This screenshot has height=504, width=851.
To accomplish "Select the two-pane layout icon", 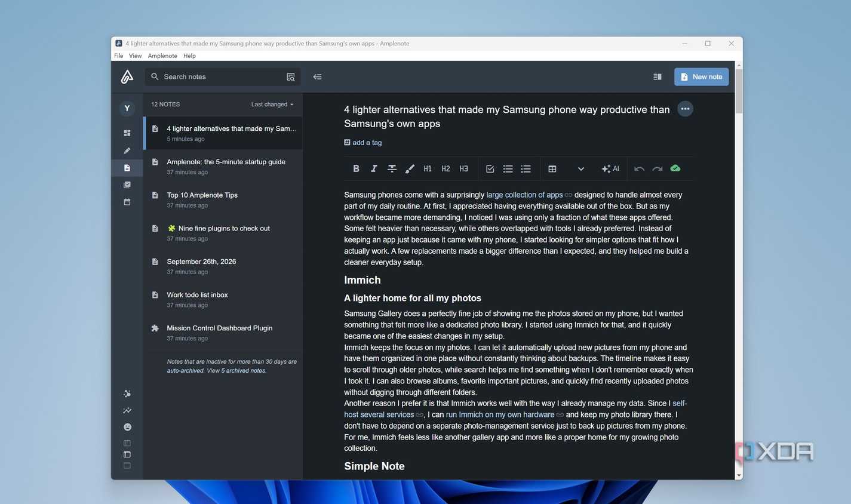I will [127, 454].
